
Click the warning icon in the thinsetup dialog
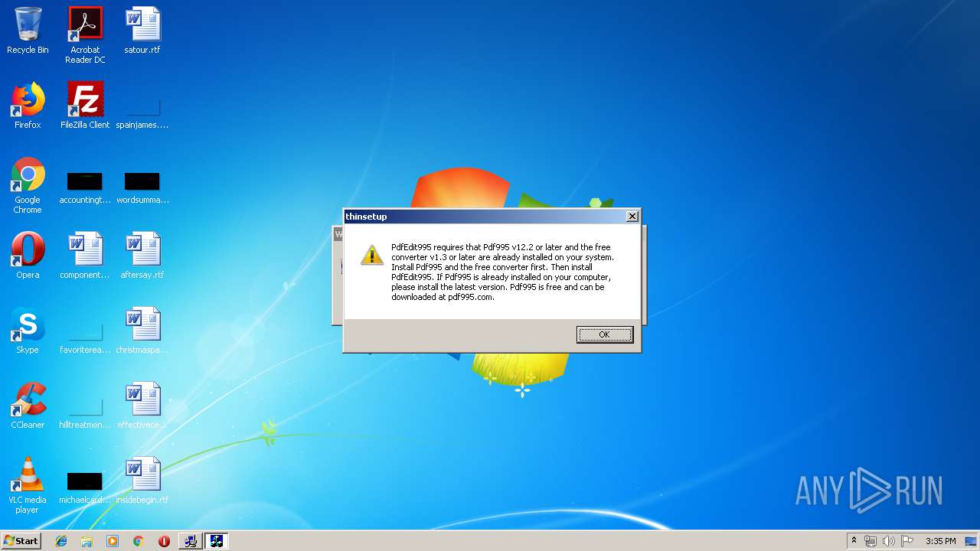pos(372,255)
